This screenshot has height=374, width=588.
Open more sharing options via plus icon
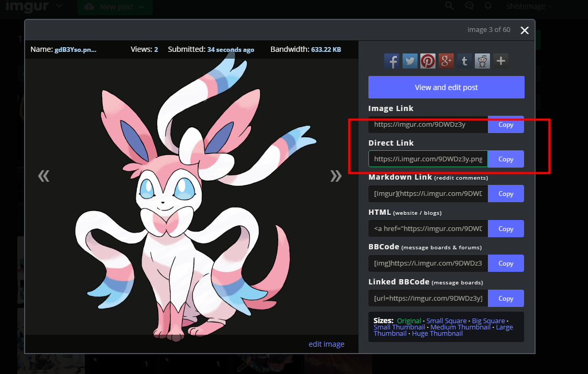pos(500,61)
